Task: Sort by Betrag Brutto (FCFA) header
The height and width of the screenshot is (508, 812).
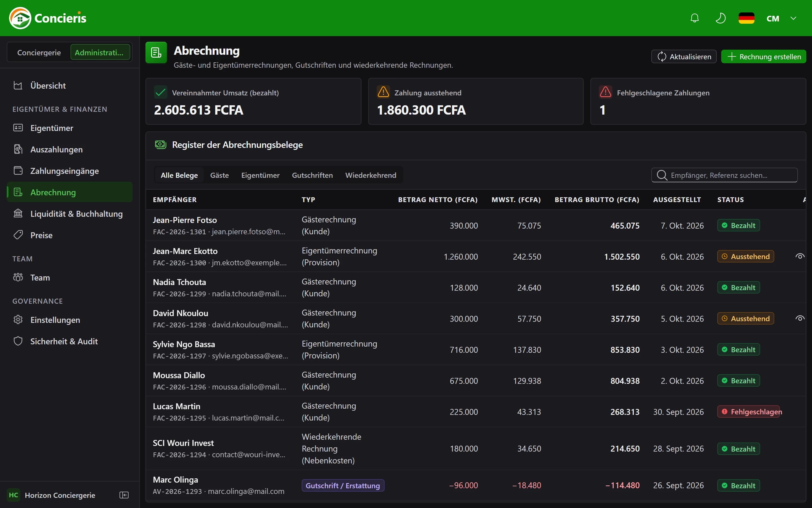Action: coord(597,200)
